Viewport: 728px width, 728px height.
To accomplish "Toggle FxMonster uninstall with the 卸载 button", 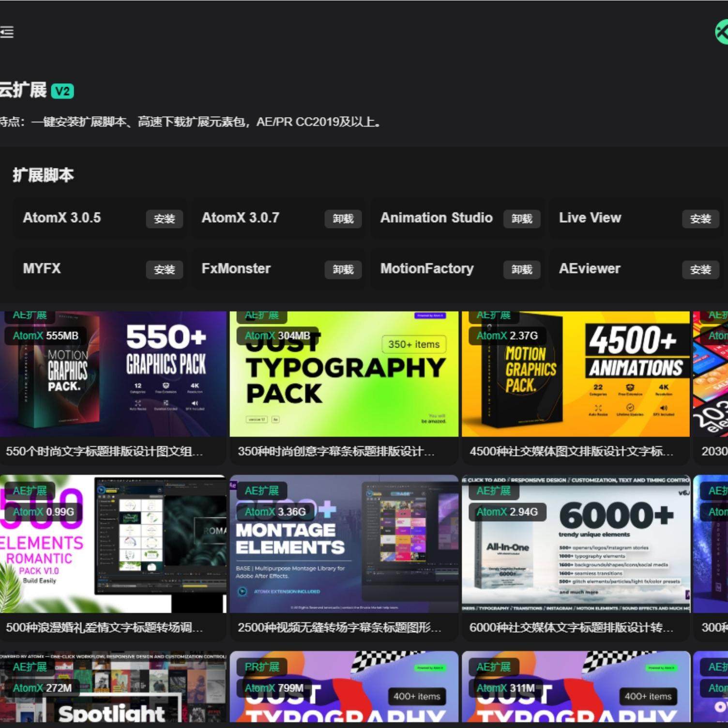I will (x=343, y=270).
